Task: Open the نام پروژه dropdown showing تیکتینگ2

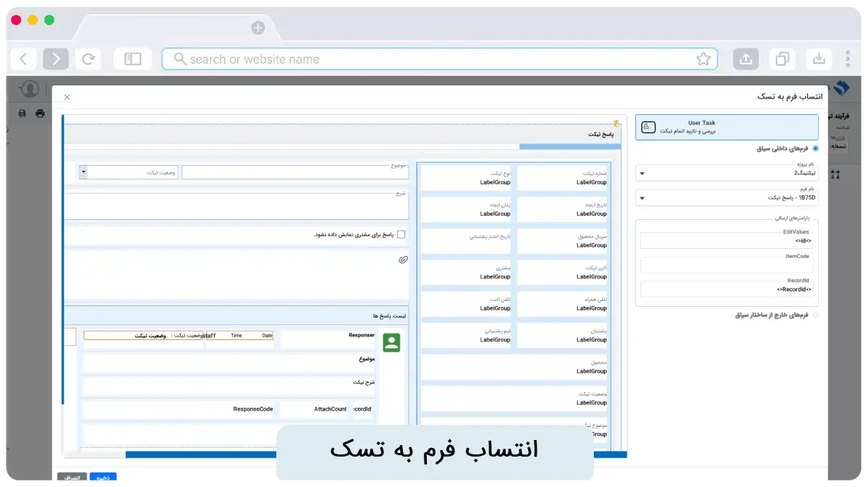Action: point(727,173)
